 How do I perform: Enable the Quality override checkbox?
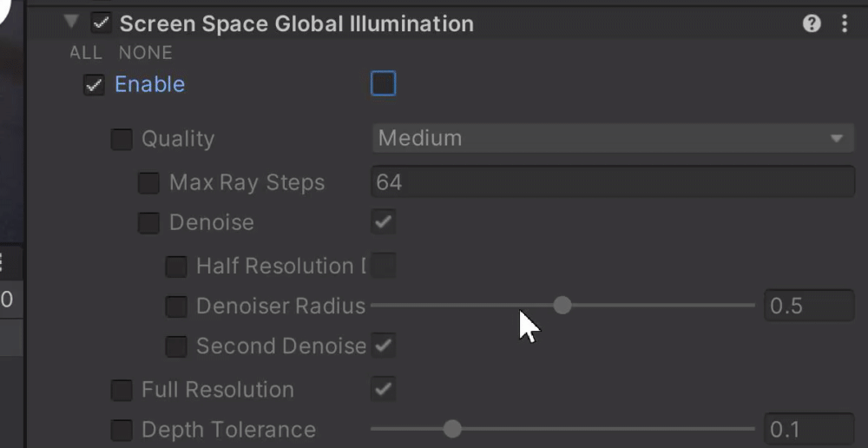(122, 139)
